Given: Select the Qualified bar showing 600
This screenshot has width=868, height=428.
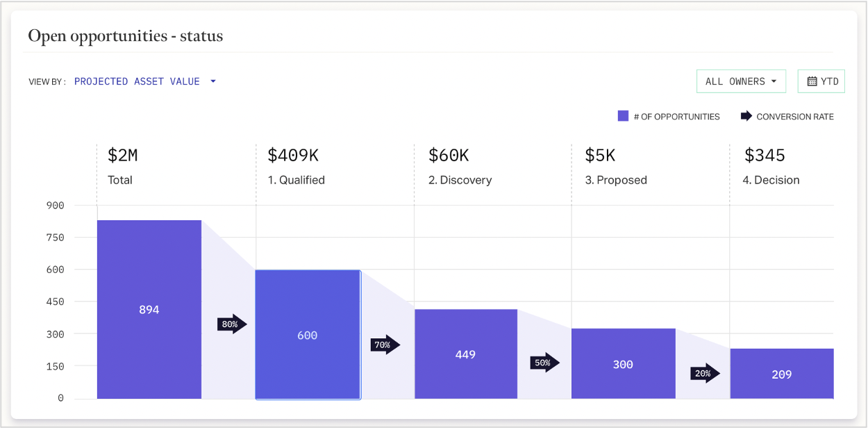Looking at the screenshot, I should coord(308,335).
